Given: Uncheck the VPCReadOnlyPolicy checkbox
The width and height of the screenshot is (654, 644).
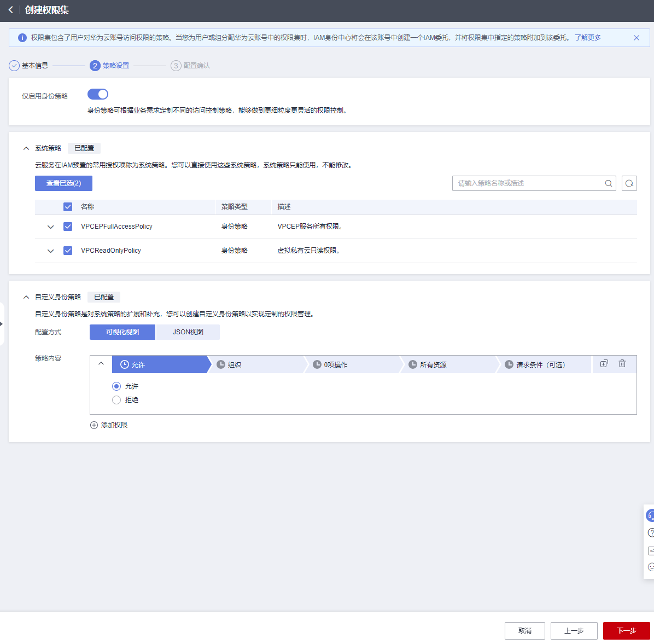Looking at the screenshot, I should pos(68,251).
